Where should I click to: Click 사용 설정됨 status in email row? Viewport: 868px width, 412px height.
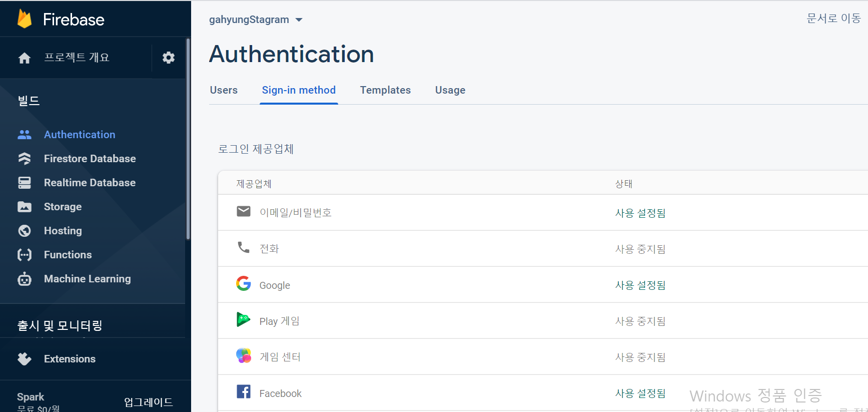pyautogui.click(x=640, y=213)
